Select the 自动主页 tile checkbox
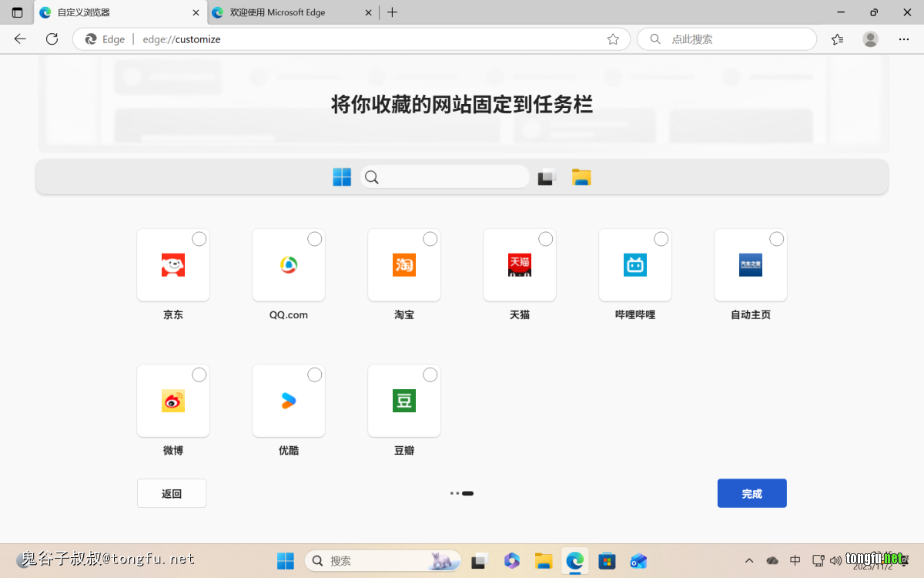This screenshot has width=924, height=578. (776, 239)
